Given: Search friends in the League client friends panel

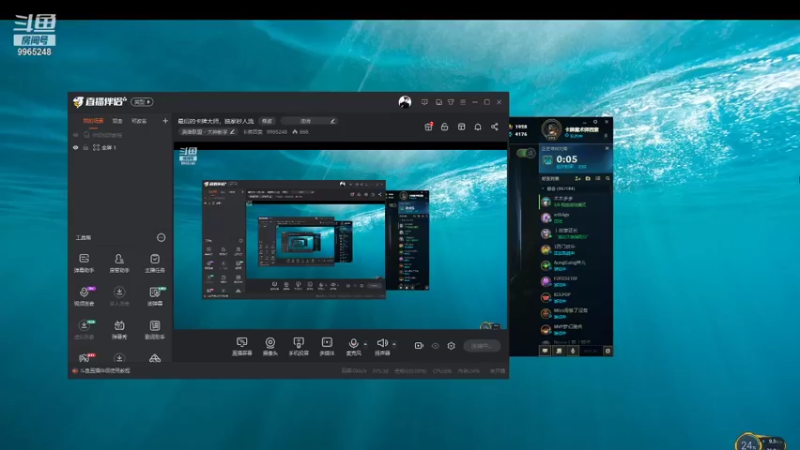Looking at the screenshot, I should (608, 179).
